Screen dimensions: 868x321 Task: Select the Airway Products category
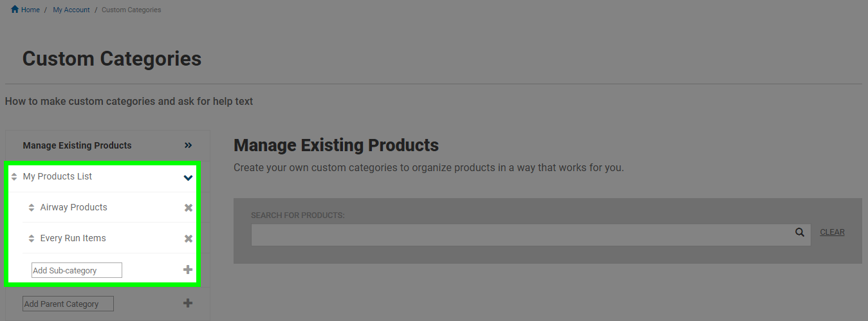tap(73, 207)
